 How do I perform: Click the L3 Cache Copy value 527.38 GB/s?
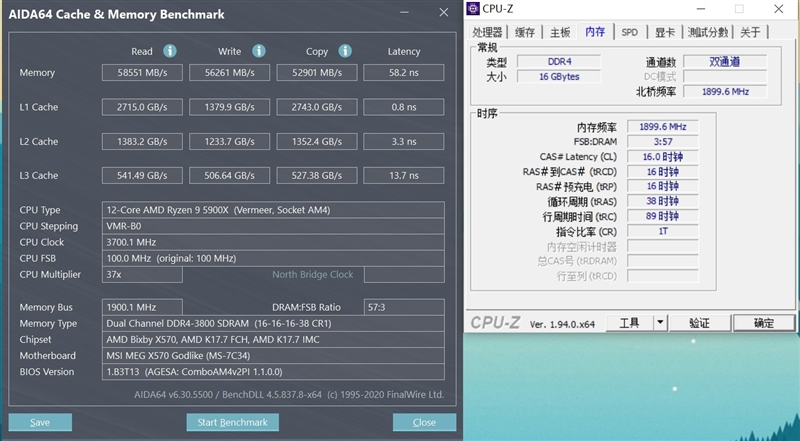(x=317, y=176)
